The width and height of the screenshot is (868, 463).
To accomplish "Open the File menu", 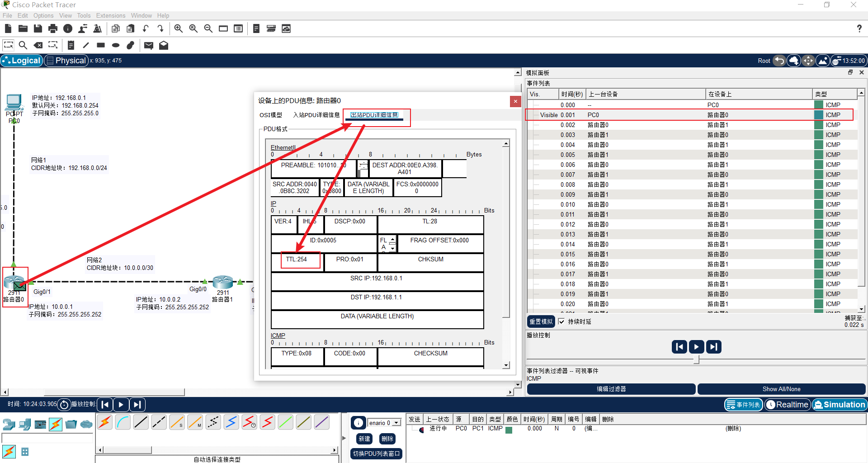I will point(7,15).
